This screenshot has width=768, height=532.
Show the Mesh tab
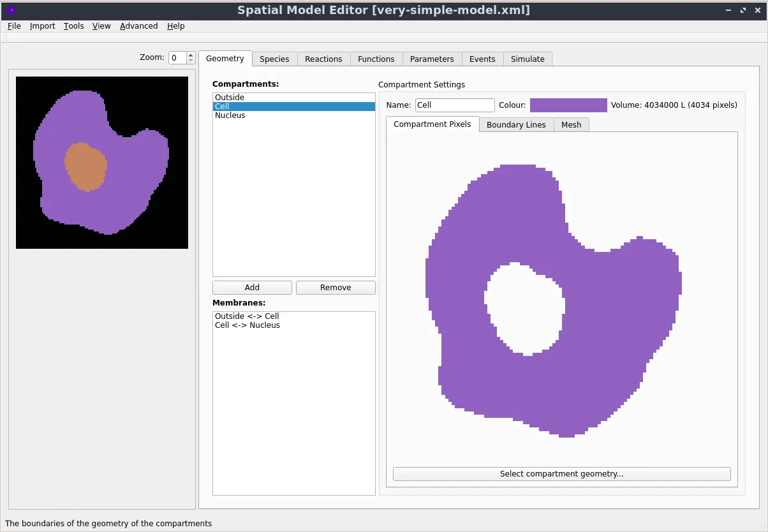(x=572, y=124)
